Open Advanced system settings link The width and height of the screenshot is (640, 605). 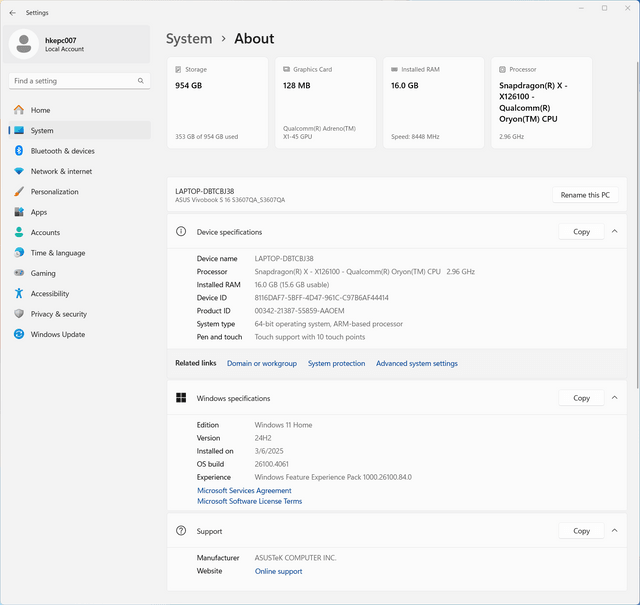417,363
